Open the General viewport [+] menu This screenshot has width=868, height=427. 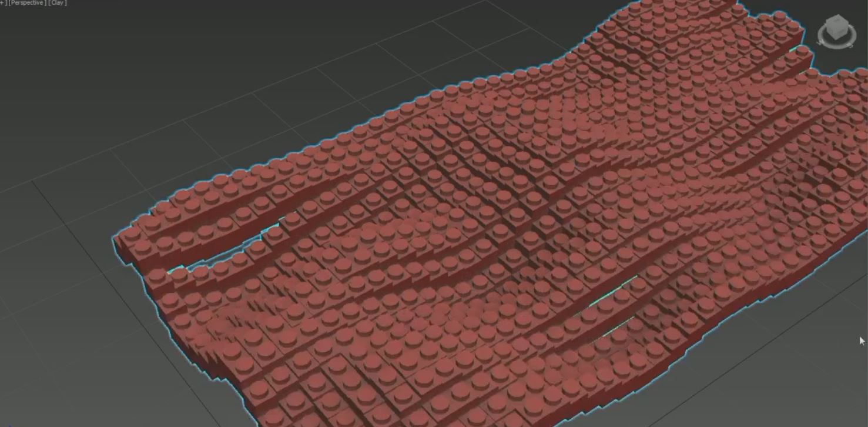pyautogui.click(x=2, y=2)
